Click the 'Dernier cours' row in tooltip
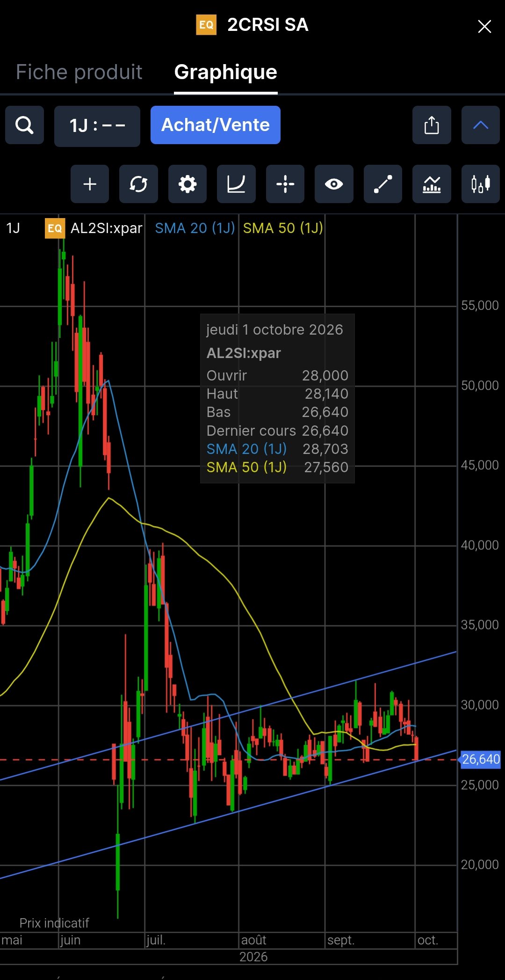The height and width of the screenshot is (980, 505). click(277, 431)
